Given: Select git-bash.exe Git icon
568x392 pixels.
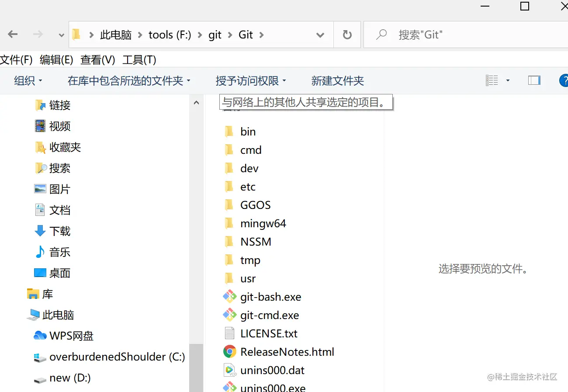Looking at the screenshot, I should 229,297.
